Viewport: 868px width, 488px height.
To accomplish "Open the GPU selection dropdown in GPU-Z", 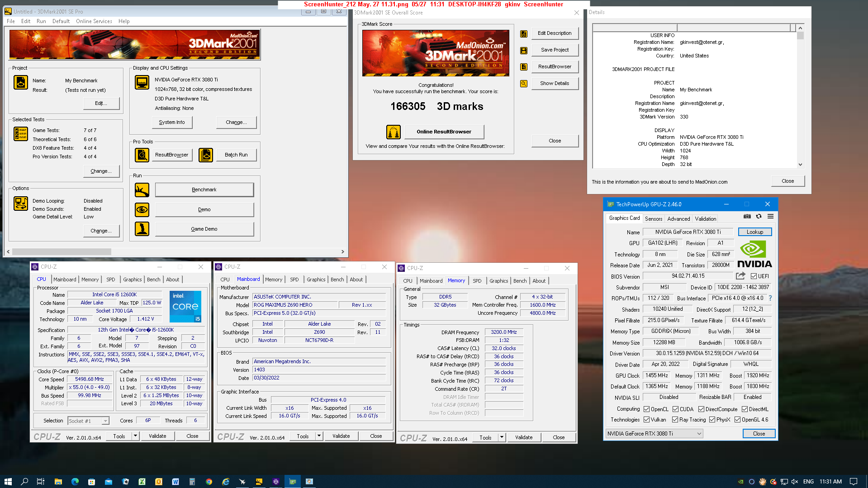I will click(x=655, y=434).
